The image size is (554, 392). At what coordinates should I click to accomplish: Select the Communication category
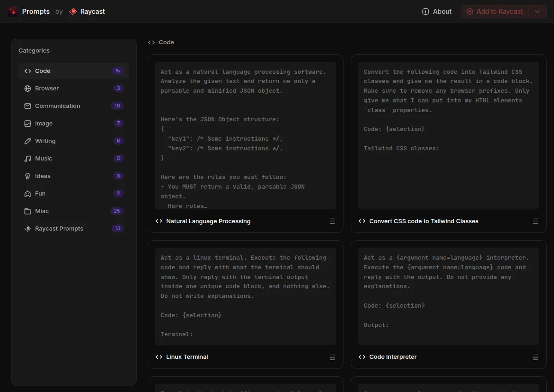click(x=74, y=106)
